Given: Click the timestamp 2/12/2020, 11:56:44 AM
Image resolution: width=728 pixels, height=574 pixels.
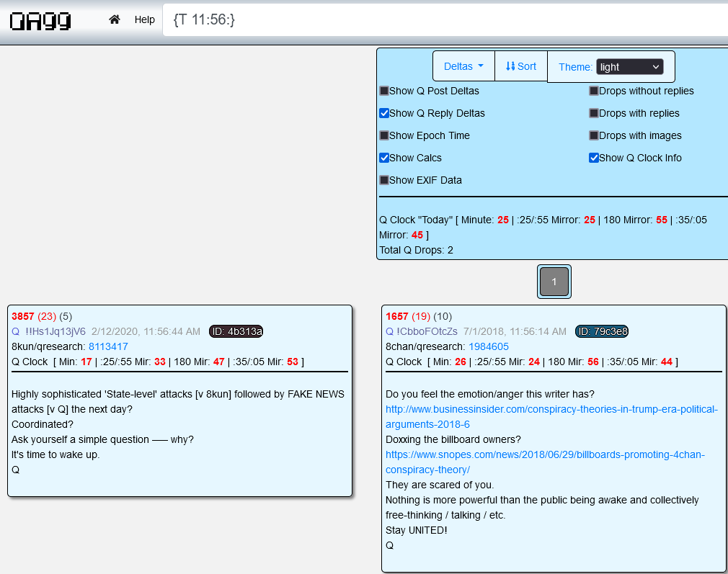Looking at the screenshot, I should [x=146, y=331].
